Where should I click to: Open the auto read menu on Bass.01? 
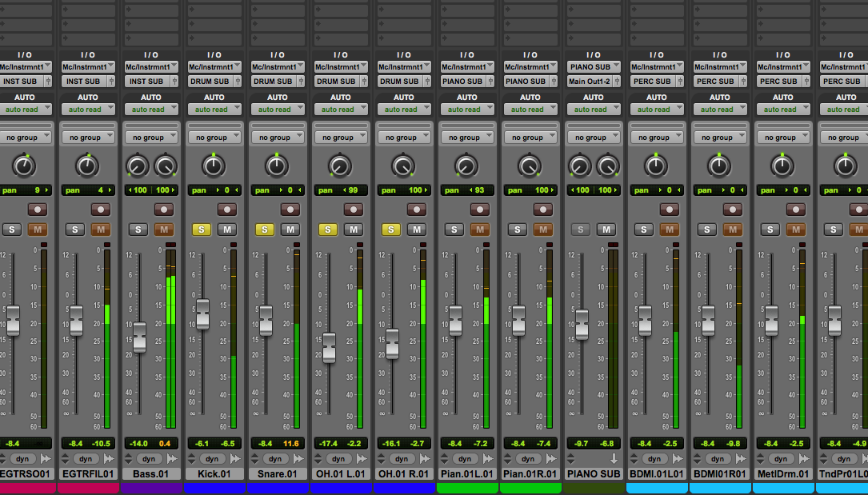coord(150,110)
